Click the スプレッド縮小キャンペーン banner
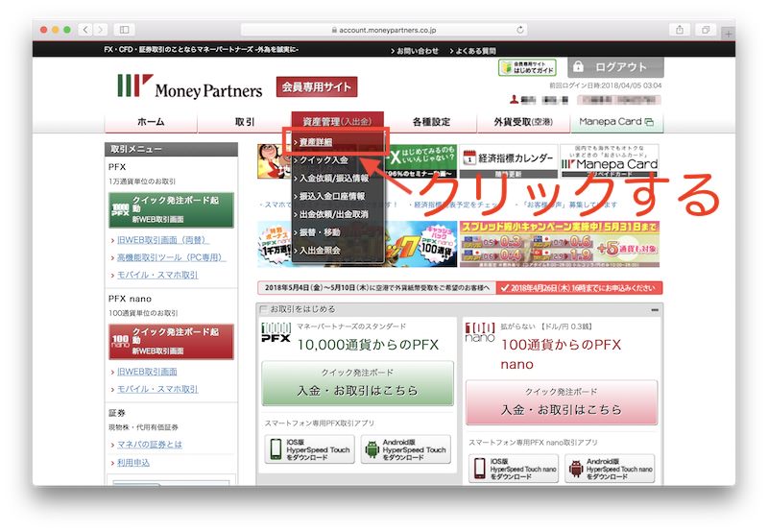 [x=560, y=244]
